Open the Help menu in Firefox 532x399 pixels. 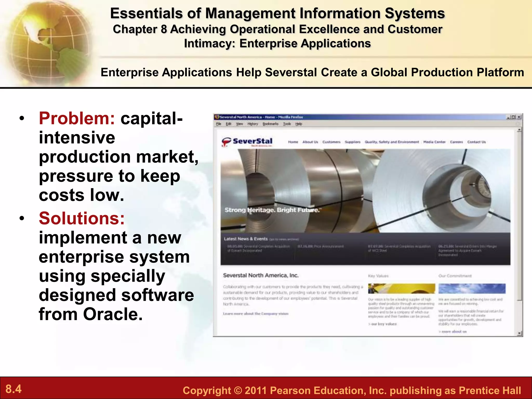(x=299, y=124)
